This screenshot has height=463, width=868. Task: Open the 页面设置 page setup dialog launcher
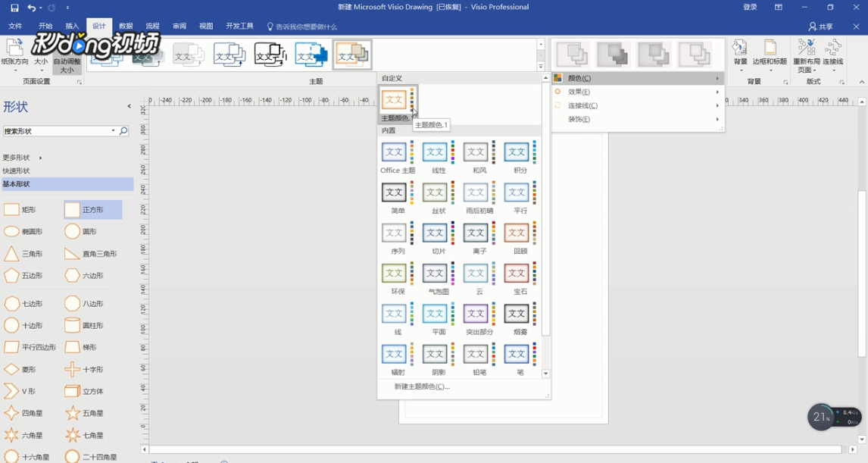pyautogui.click(x=80, y=82)
